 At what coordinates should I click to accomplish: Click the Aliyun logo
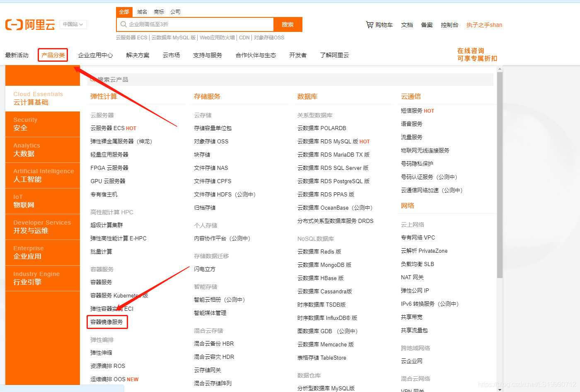[30, 24]
